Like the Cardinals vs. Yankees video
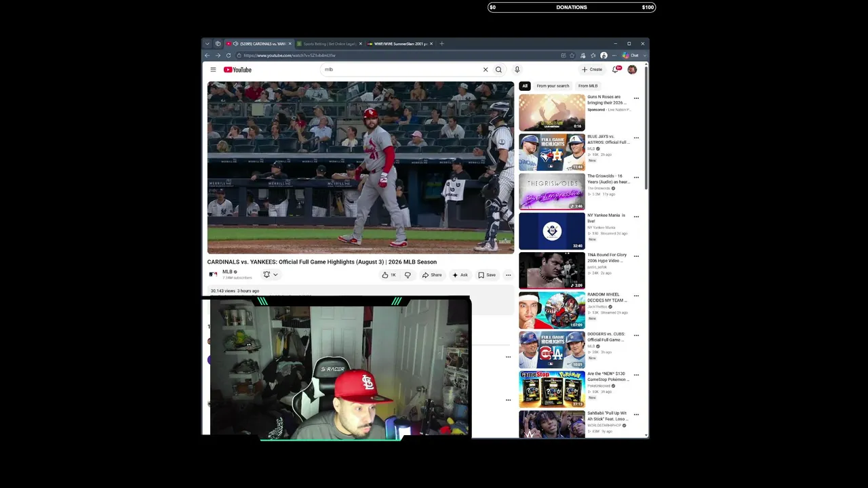The width and height of the screenshot is (868, 488). [x=389, y=275]
